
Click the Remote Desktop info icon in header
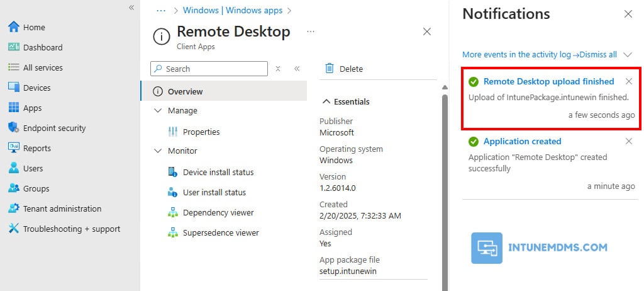tap(162, 37)
